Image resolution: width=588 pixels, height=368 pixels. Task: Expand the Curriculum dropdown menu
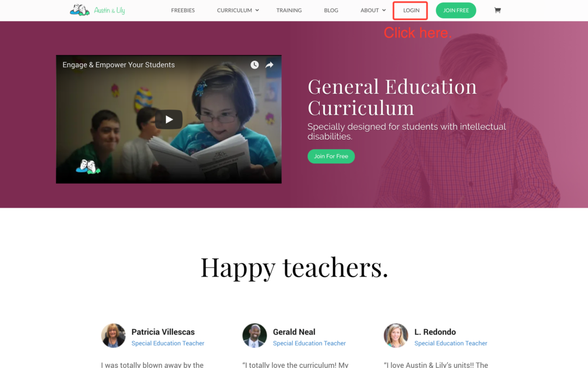click(238, 10)
